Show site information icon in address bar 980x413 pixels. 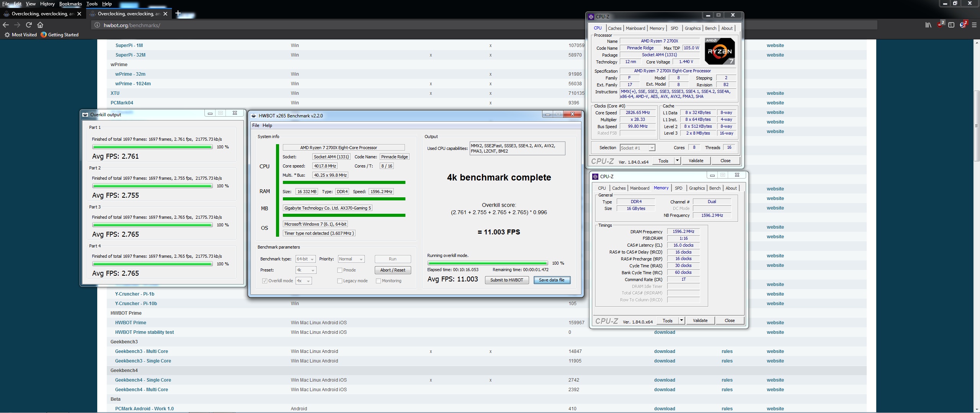(x=97, y=25)
